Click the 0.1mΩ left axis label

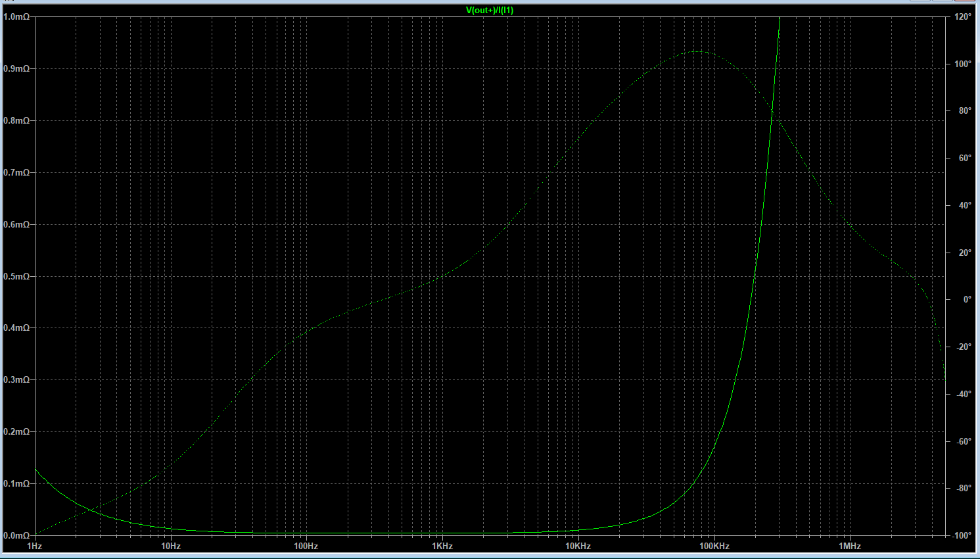(x=16, y=483)
